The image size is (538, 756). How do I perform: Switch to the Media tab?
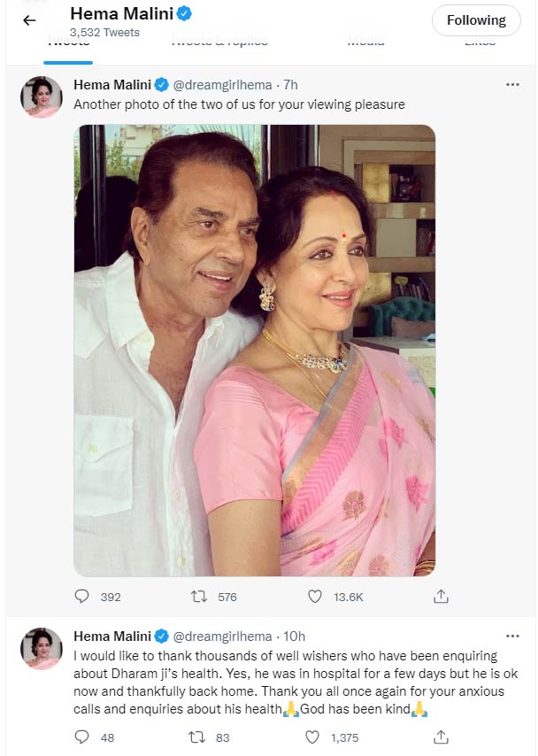pyautogui.click(x=366, y=42)
